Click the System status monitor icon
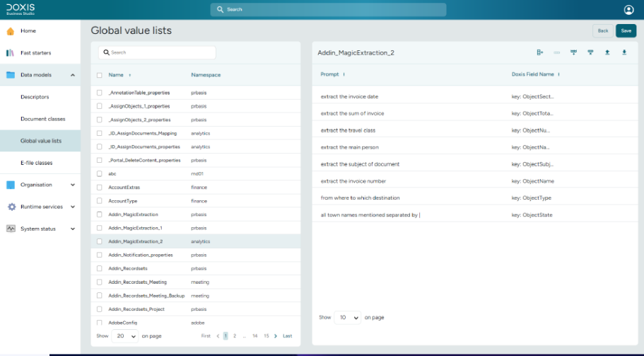The image size is (644, 356). point(11,229)
